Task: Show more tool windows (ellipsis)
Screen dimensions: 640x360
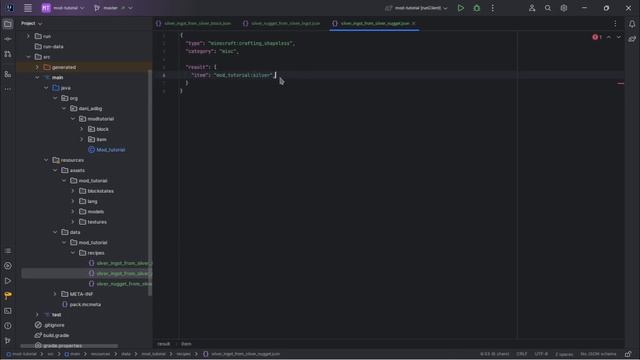Action: pyautogui.click(x=8, y=89)
